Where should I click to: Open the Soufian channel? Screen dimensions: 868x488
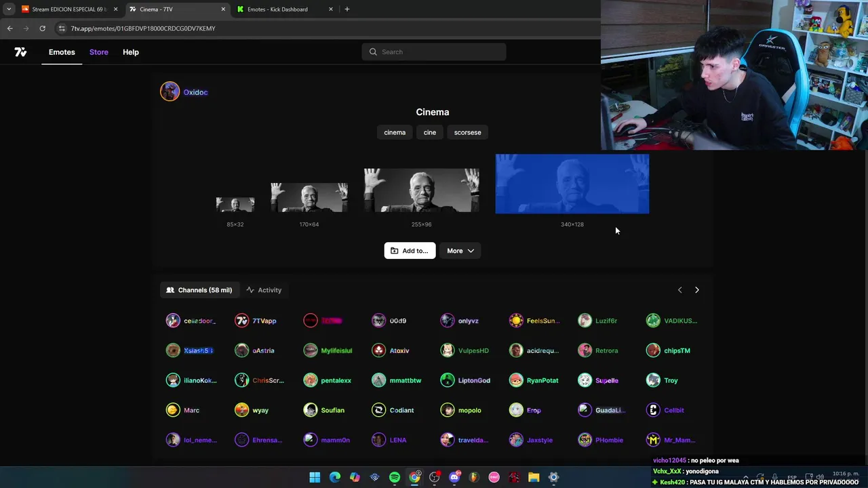(324, 410)
